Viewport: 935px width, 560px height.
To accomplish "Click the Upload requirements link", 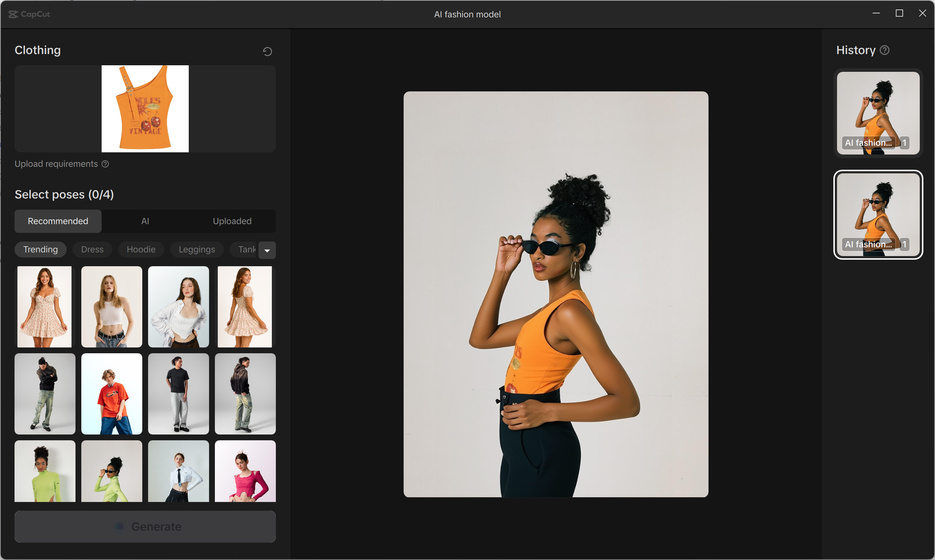I will tap(56, 164).
